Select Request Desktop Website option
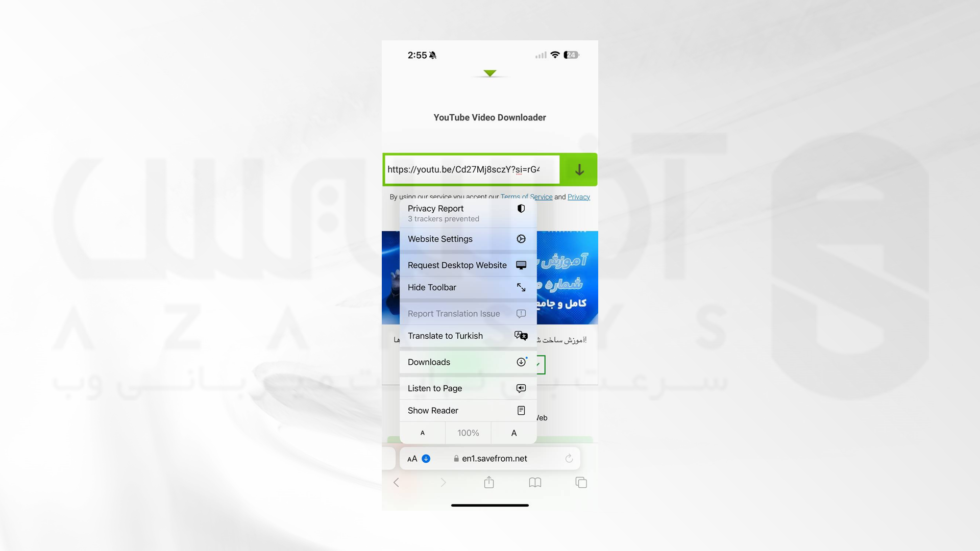Screen dimensions: 980x551 click(x=467, y=264)
